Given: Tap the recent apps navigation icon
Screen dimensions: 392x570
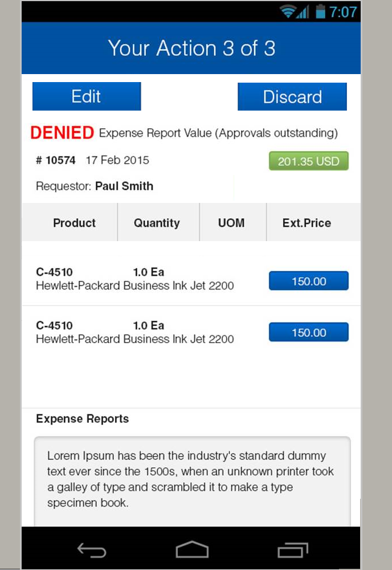Looking at the screenshot, I should pos(292,550).
